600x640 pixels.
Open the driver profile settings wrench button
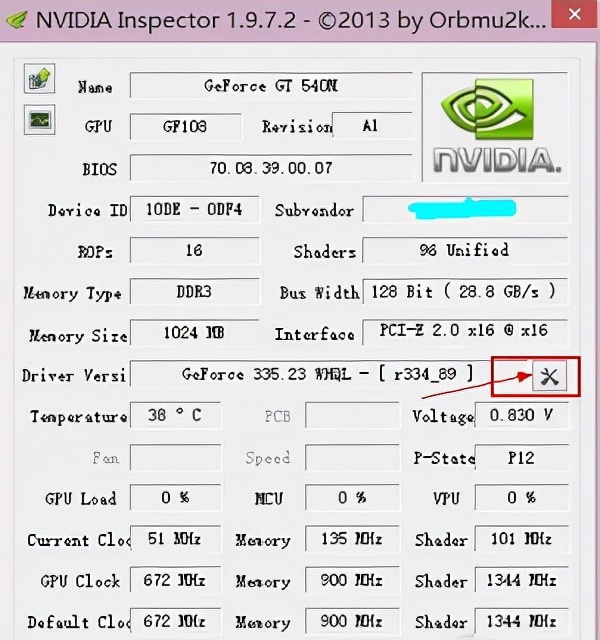(x=549, y=376)
